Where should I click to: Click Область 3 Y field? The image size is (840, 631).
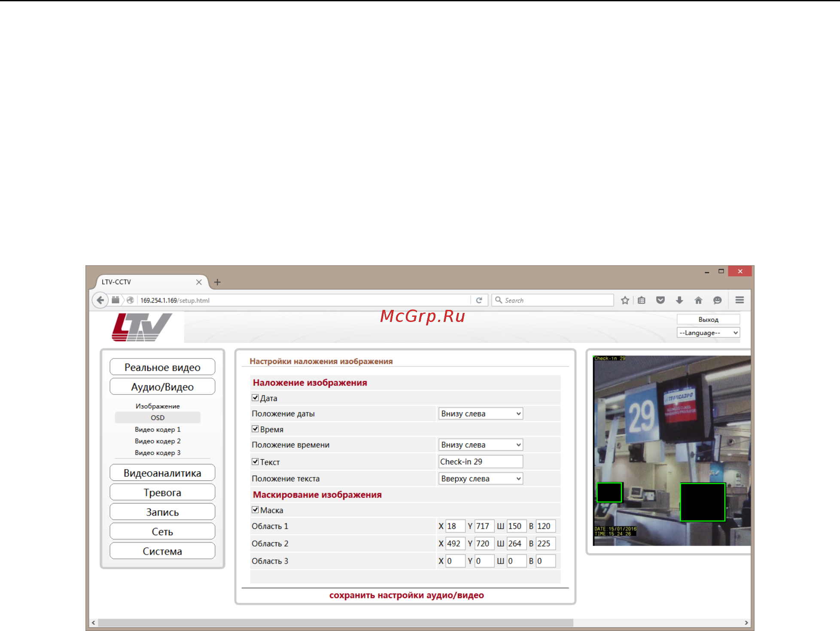pos(484,561)
